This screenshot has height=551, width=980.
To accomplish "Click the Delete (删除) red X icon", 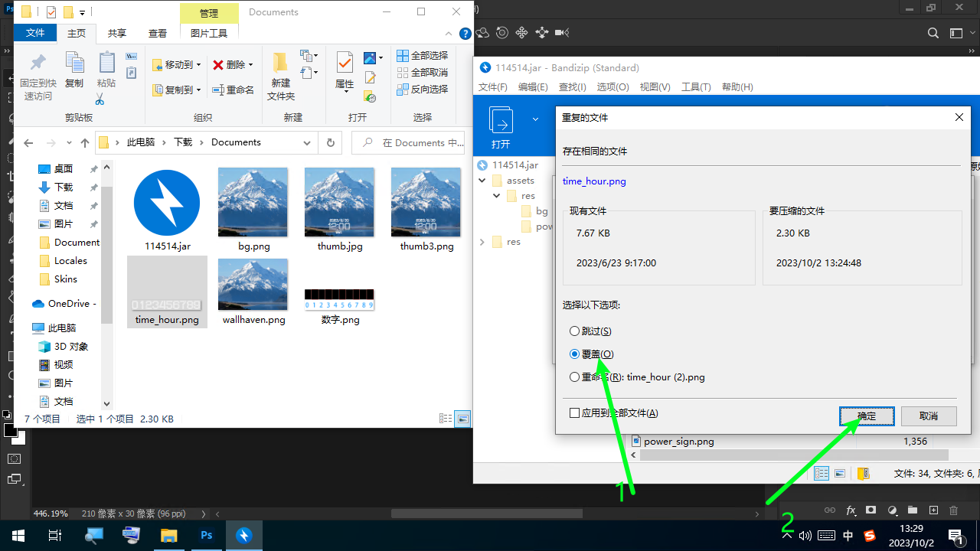I will click(x=219, y=65).
